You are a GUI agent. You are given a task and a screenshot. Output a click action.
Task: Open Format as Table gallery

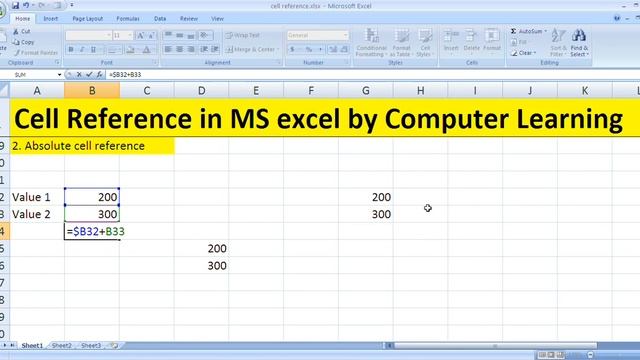401,42
